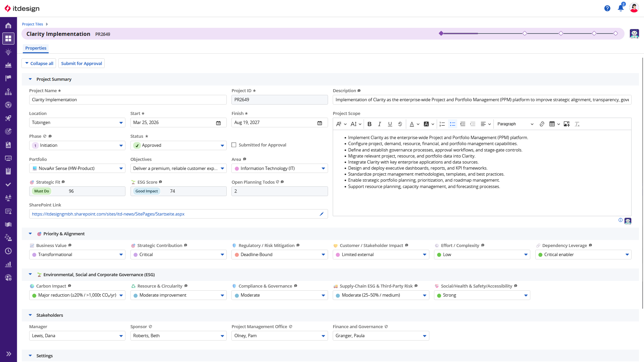
Task: Click the last phase diamond on progress timeline
Action: (x=615, y=33)
